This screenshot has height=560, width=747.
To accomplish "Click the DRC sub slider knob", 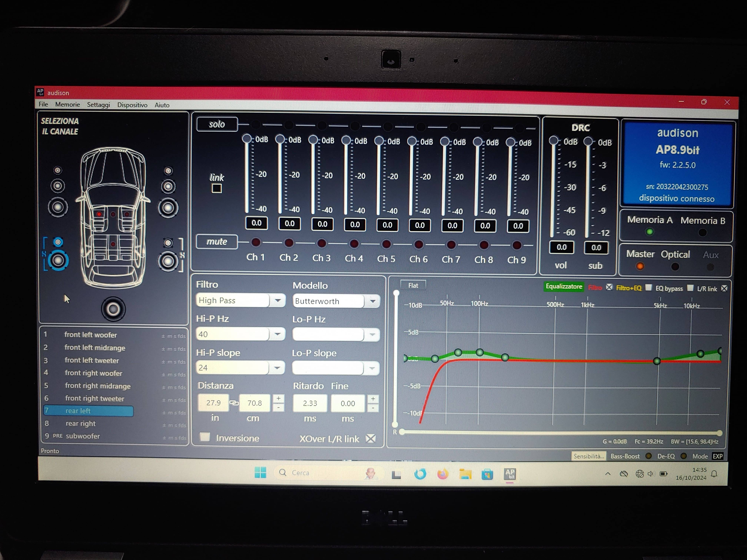I will point(588,141).
